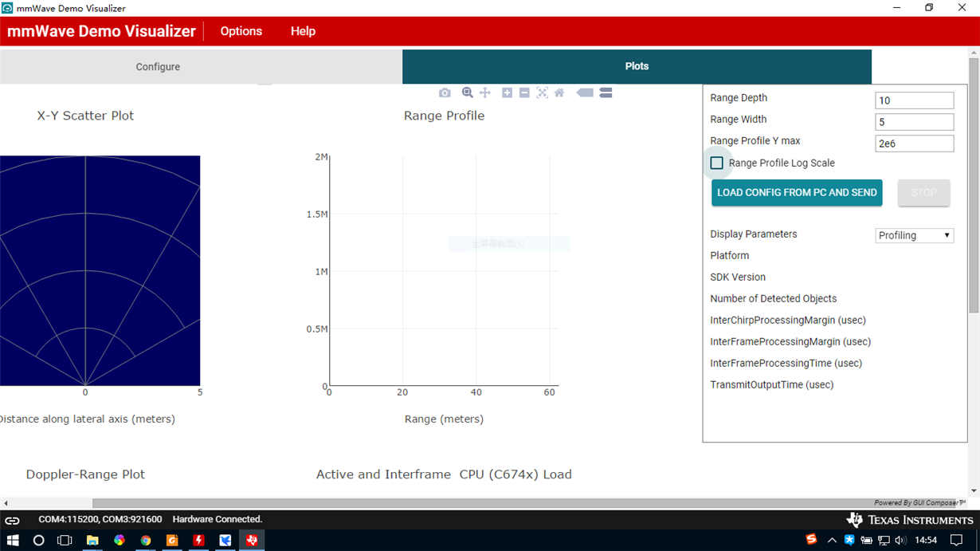
Task: Click the mmWave Demo Visualizer title
Action: (x=101, y=31)
